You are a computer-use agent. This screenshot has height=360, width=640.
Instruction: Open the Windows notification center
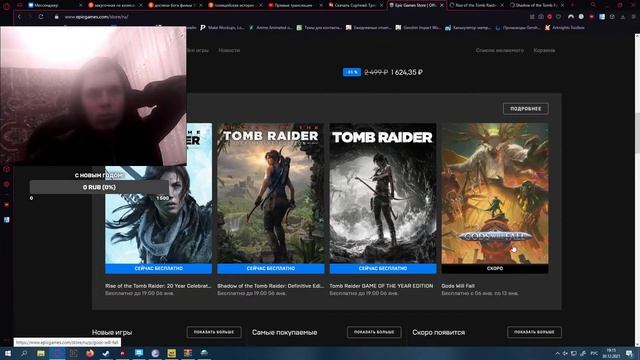pos(629,353)
